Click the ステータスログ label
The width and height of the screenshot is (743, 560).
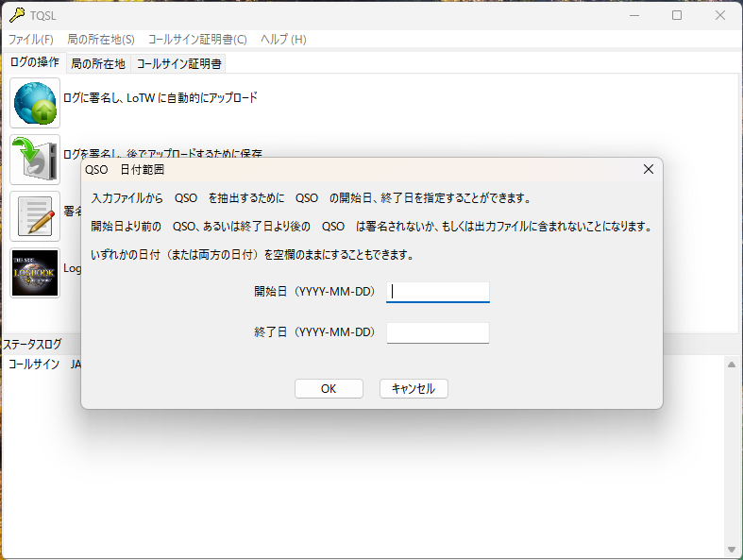coord(33,345)
